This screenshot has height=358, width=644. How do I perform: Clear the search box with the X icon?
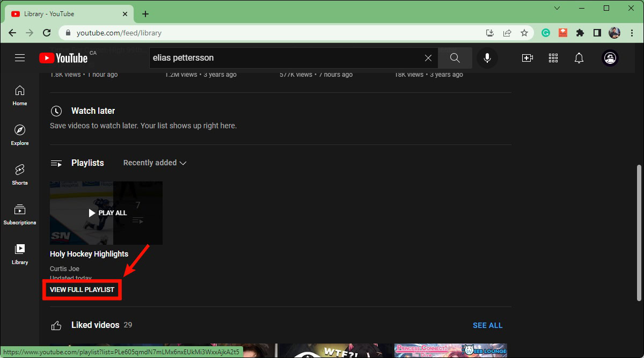coord(428,58)
